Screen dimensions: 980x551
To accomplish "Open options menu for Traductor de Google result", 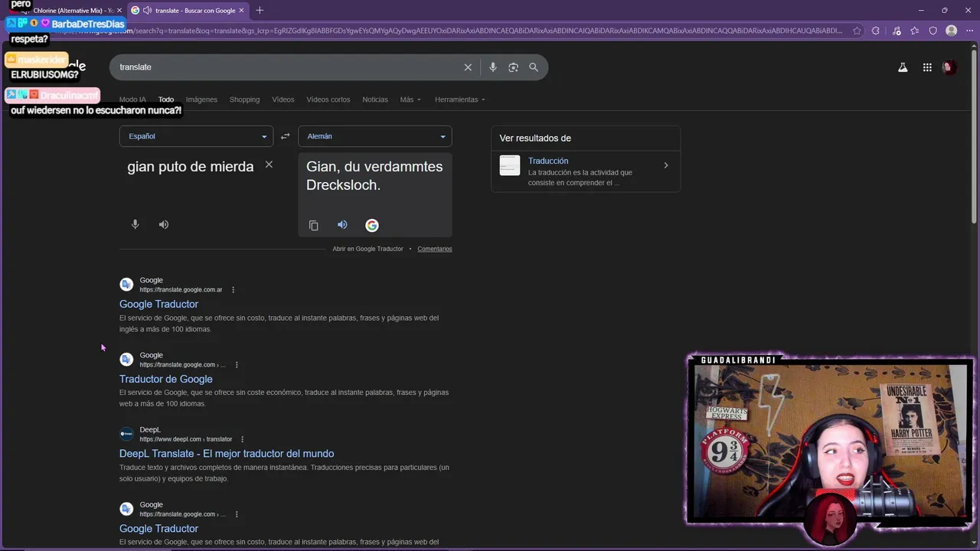I will point(237,365).
